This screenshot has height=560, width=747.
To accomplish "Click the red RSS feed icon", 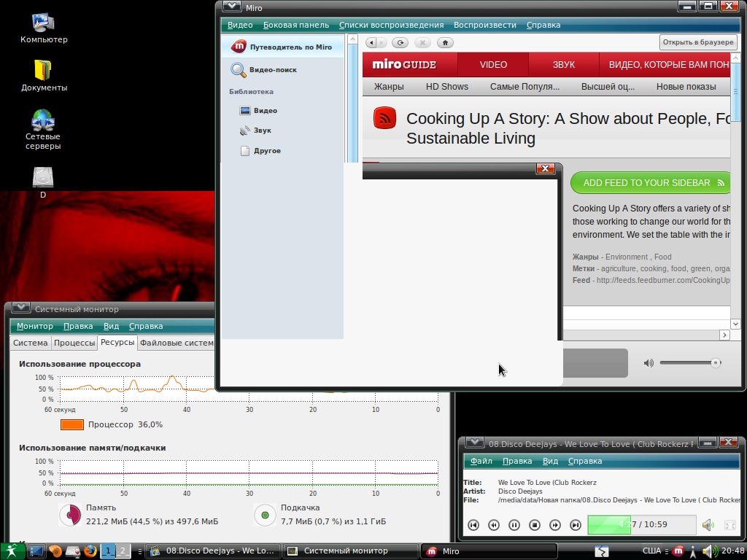I will click(385, 118).
